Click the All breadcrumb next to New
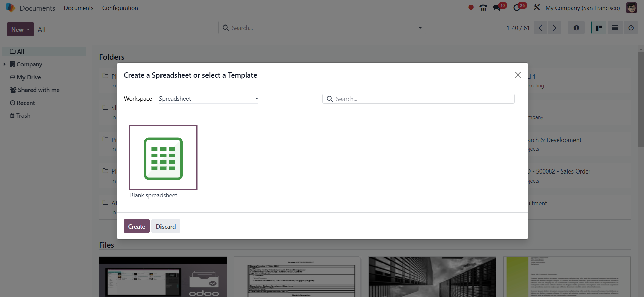The height and width of the screenshot is (297, 644). coord(42,29)
